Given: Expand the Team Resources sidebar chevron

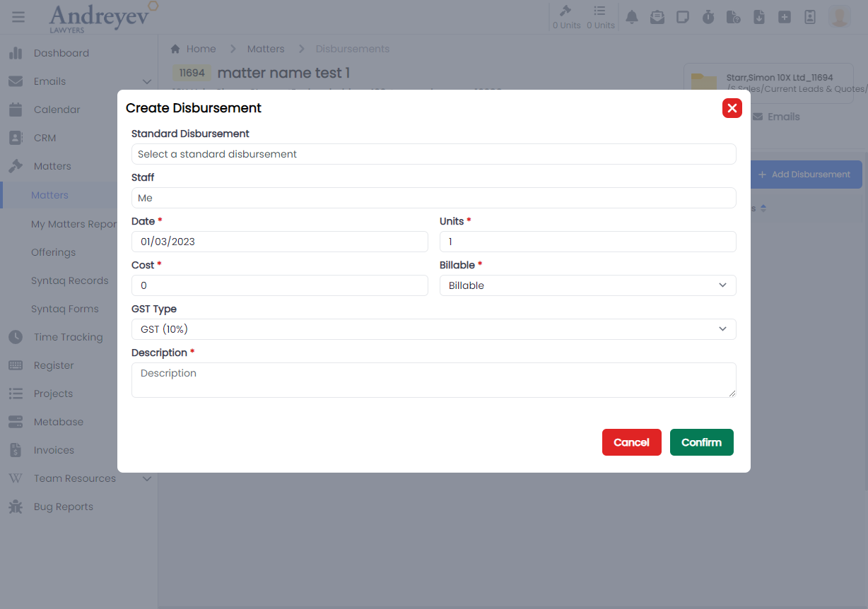Looking at the screenshot, I should pos(147,478).
